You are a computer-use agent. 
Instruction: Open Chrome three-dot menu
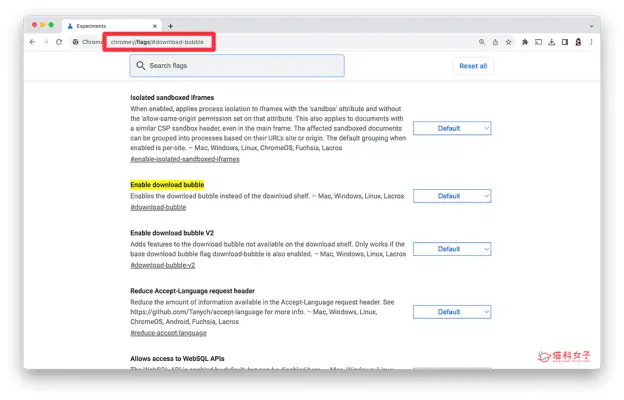[591, 42]
